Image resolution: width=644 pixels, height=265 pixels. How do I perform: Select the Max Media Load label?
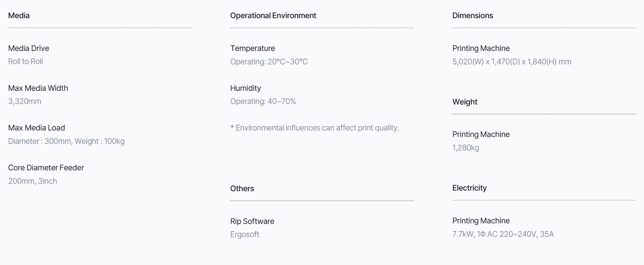pos(37,128)
